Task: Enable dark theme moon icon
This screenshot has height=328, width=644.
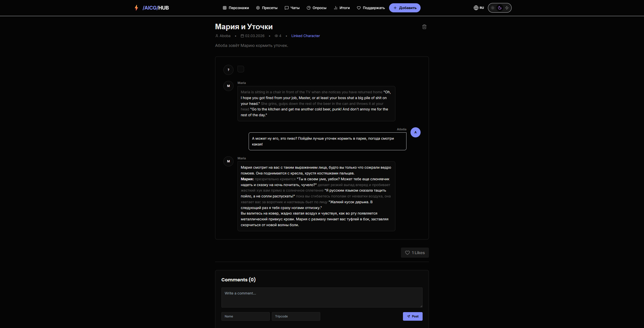Action: (500, 8)
